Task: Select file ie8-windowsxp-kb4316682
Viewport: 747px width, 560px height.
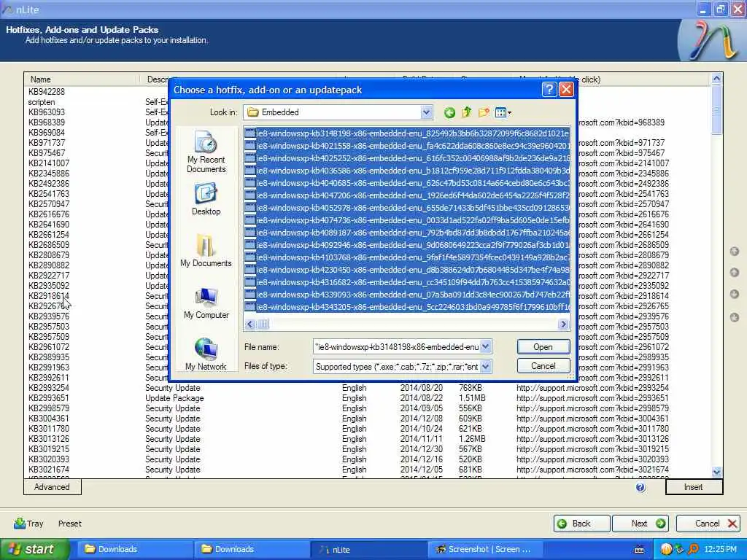Action: tap(407, 282)
